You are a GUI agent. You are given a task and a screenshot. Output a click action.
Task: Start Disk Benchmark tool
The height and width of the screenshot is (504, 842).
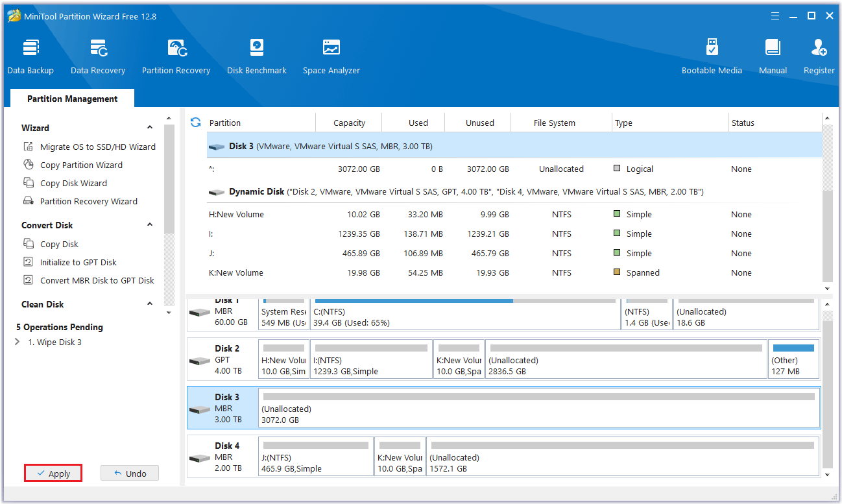click(x=257, y=57)
